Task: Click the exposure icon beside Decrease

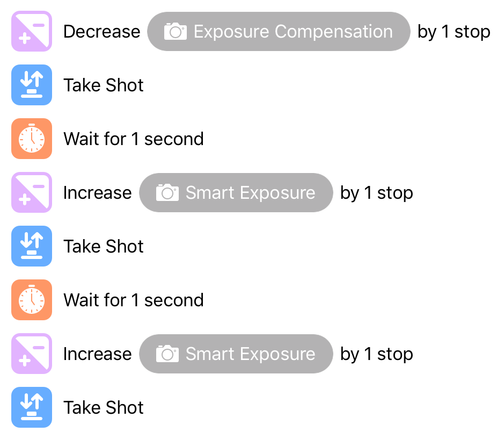Action: coord(32,31)
